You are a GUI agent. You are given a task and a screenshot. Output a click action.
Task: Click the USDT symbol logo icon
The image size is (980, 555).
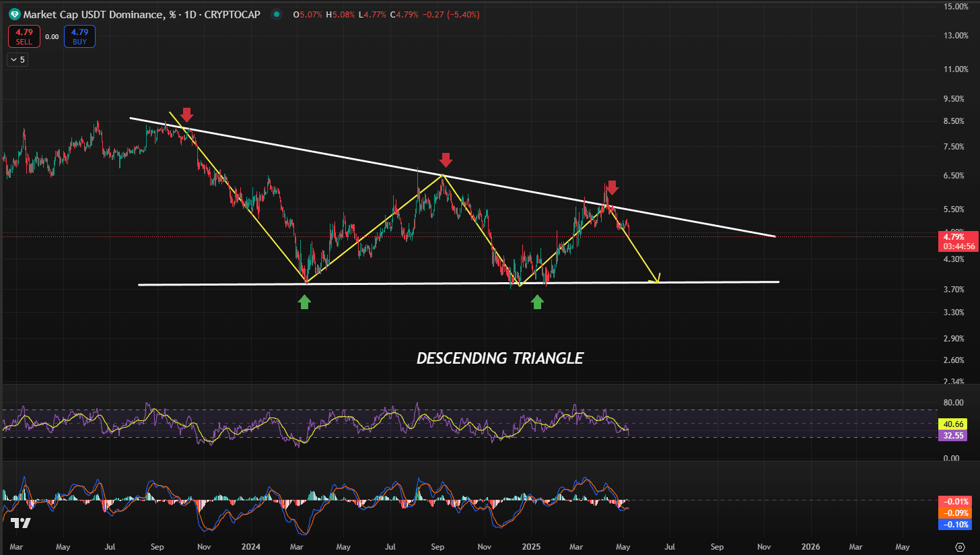click(x=13, y=14)
